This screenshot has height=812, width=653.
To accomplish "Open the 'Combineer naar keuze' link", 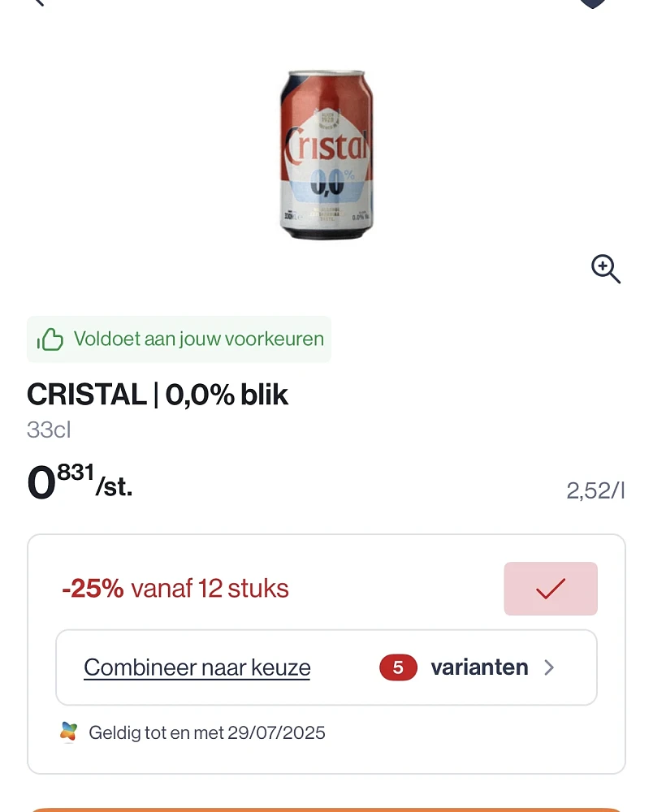I will (x=197, y=667).
